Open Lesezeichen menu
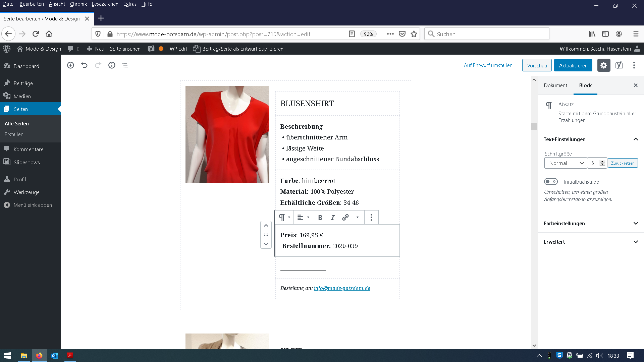 tap(105, 4)
